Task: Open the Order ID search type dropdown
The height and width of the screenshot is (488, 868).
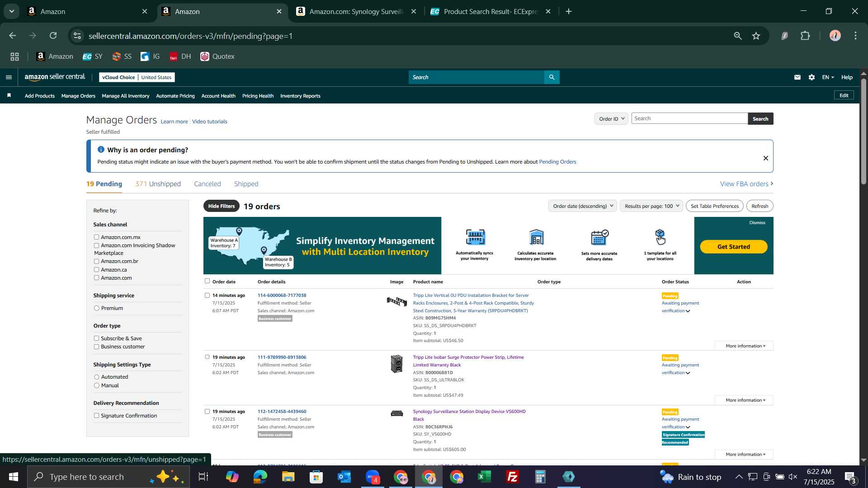Action: pyautogui.click(x=611, y=118)
